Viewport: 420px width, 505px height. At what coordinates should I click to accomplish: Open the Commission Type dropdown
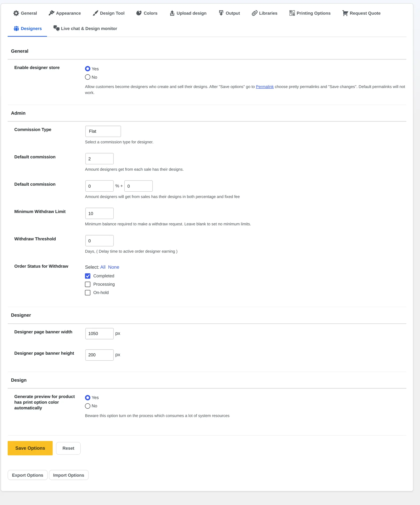[103, 131]
